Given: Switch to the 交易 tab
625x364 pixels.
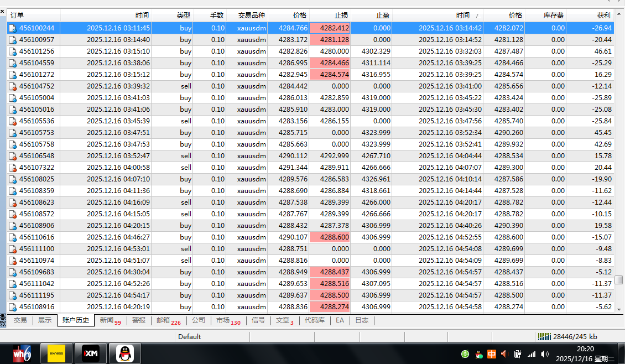Looking at the screenshot, I should 20,320.
